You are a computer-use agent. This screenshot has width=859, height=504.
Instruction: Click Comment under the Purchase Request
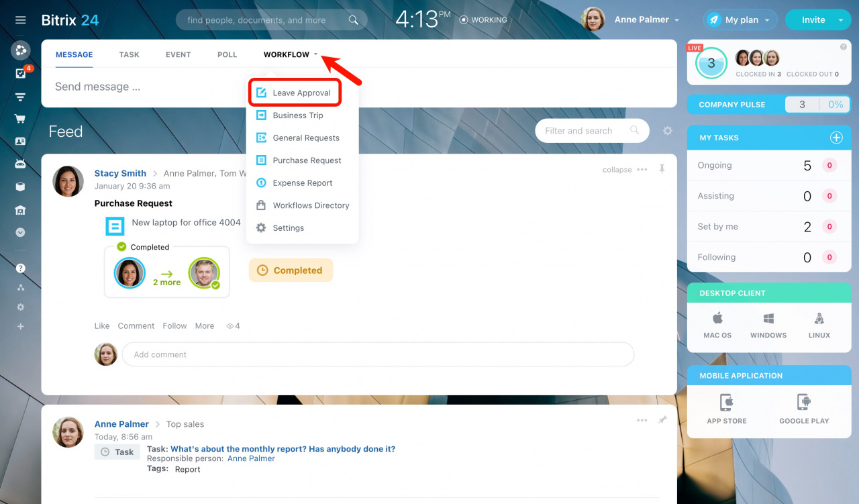pyautogui.click(x=136, y=325)
